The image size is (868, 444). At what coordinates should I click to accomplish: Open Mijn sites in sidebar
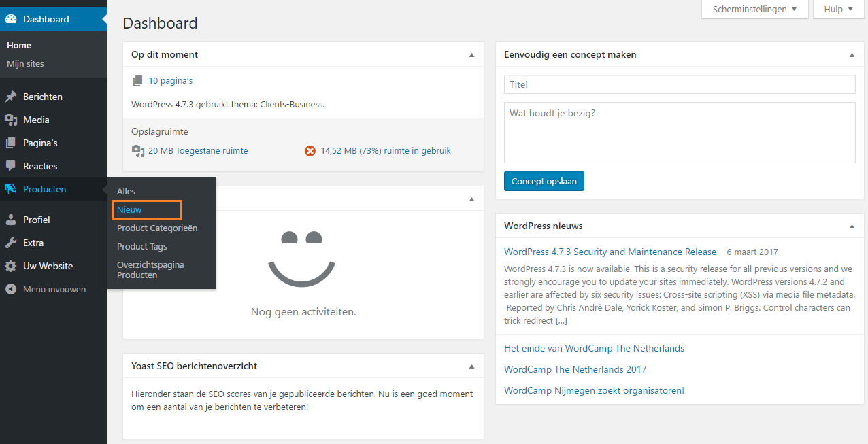pyautogui.click(x=25, y=63)
